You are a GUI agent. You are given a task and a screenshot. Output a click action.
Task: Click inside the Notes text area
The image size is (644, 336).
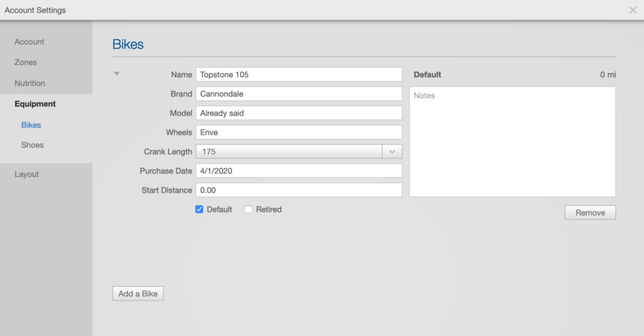point(513,141)
